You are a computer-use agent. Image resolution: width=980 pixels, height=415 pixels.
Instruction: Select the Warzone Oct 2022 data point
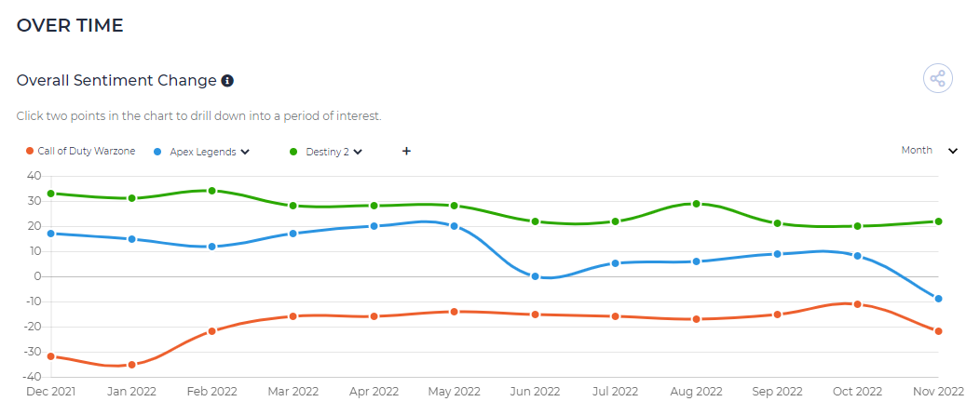tap(857, 304)
